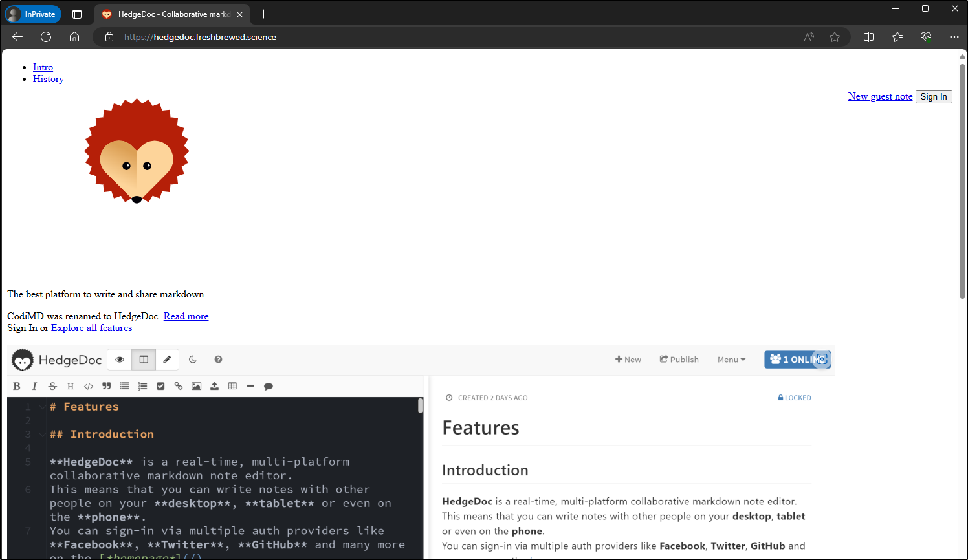The image size is (968, 560).
Task: Open the browser Settings and more menu
Action: [954, 37]
